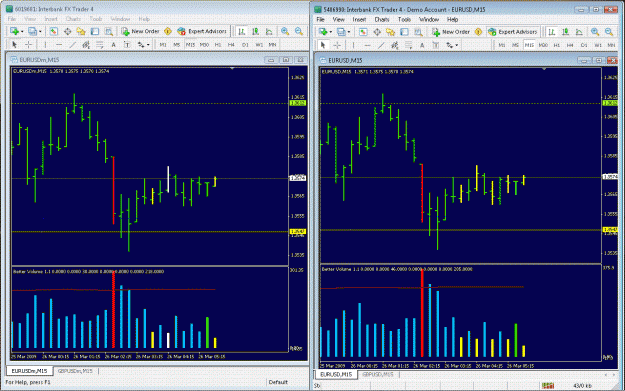Screen dimensions: 625x391
Task: Select vertical line tool in left window
Action: click(x=45, y=45)
